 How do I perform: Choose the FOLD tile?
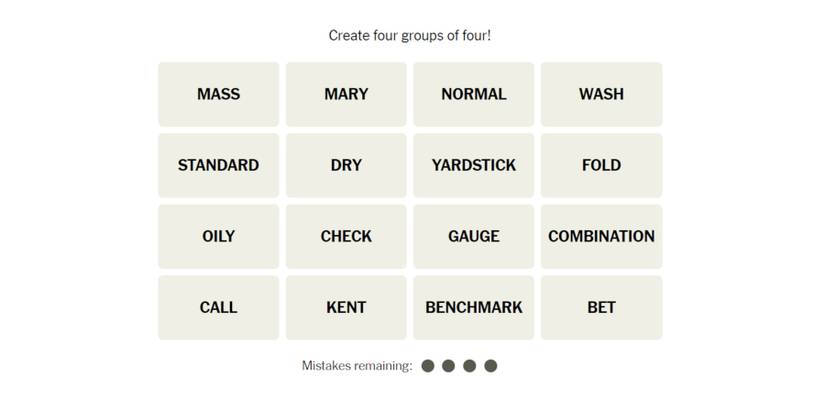point(601,165)
